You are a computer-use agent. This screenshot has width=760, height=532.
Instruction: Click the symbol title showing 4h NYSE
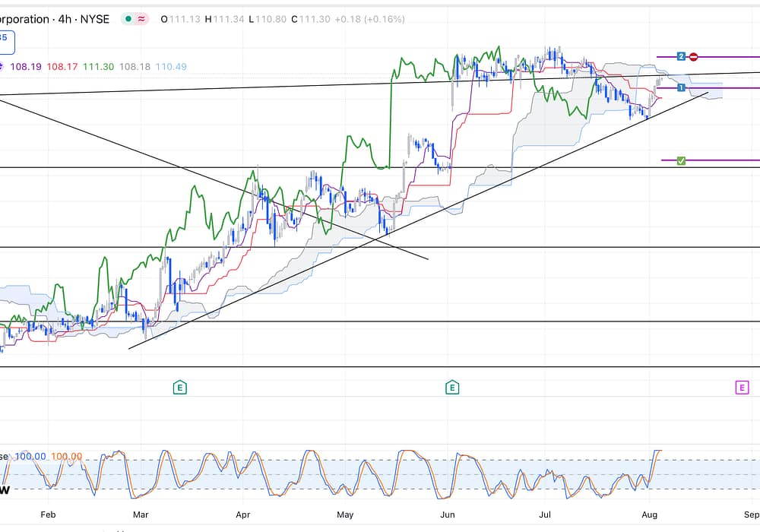(53, 19)
